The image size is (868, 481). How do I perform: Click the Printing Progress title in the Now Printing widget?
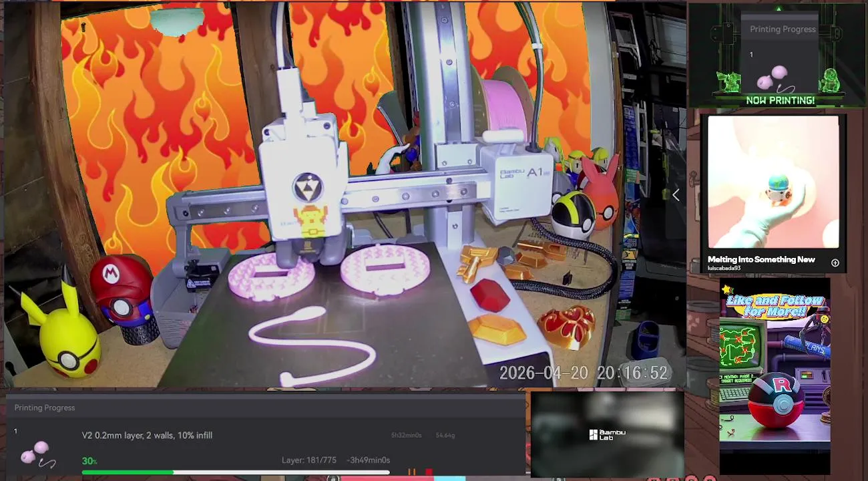tap(783, 29)
